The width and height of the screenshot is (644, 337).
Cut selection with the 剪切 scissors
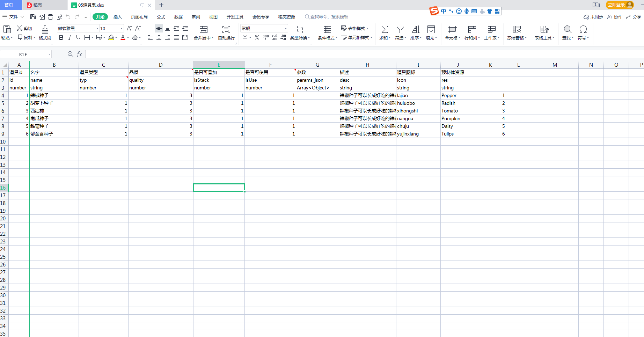click(24, 28)
